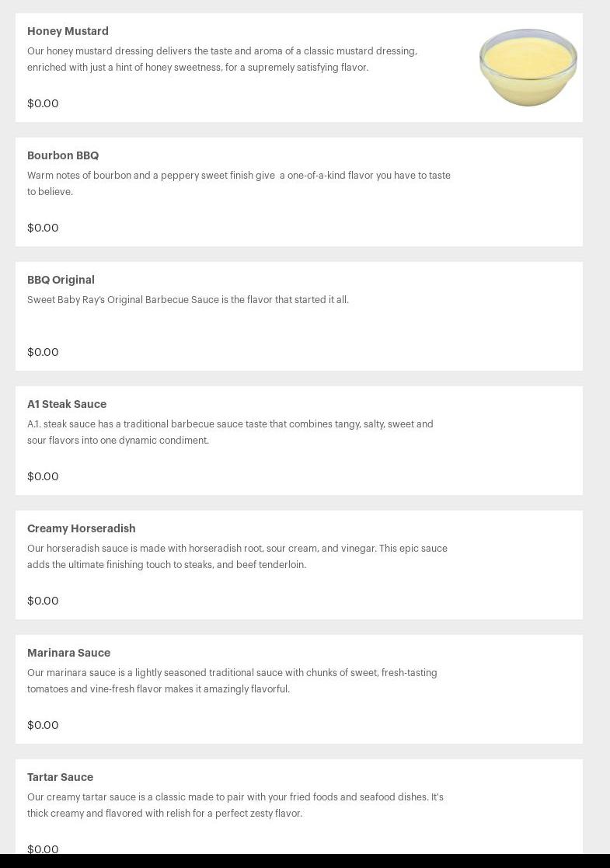Select the creamy tartar sauce description
Image resolution: width=610 pixels, height=868 pixels.
pyautogui.click(x=235, y=805)
